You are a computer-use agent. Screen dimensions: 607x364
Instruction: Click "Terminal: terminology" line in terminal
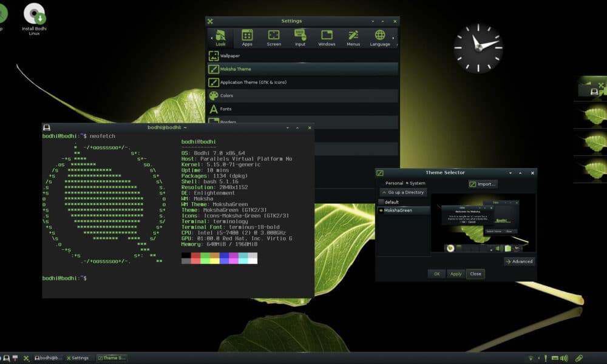coord(214,221)
